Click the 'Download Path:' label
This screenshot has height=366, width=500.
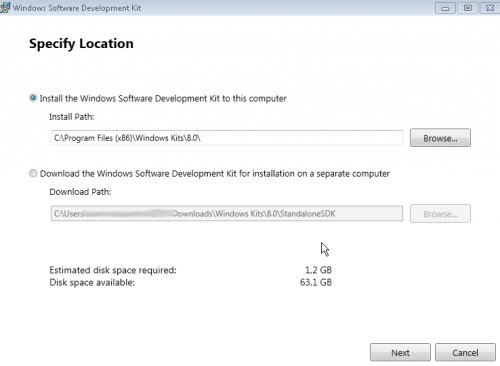coord(80,192)
